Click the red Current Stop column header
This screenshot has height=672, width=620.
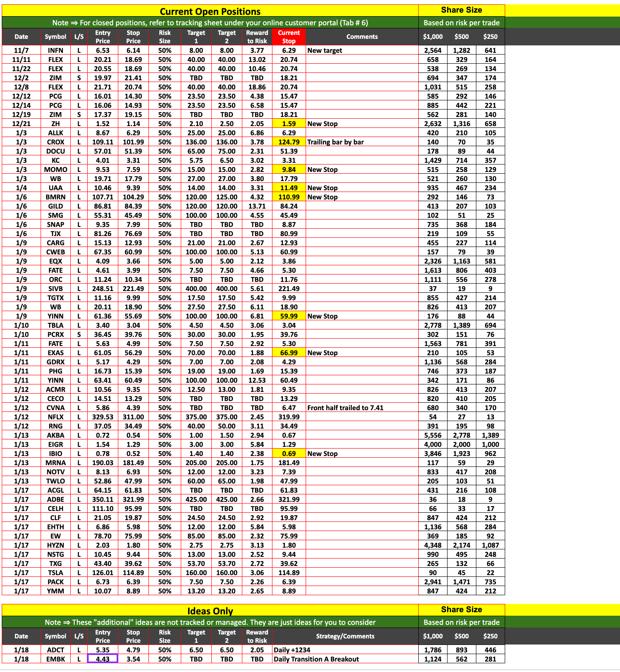[x=289, y=37]
